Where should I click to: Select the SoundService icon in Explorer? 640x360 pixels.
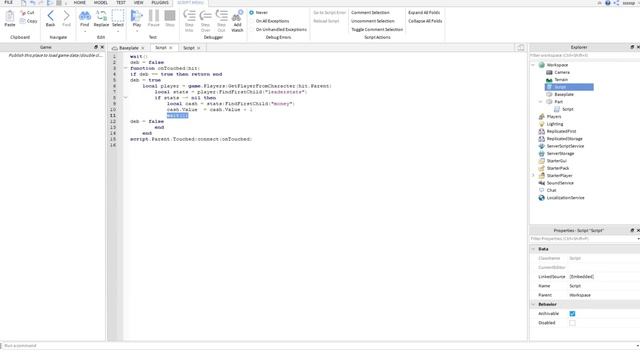pos(542,183)
